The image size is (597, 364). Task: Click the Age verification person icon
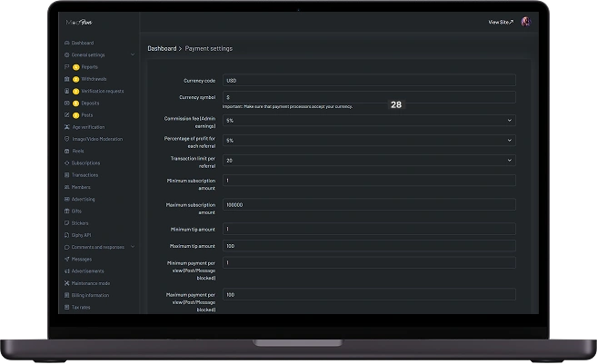pyautogui.click(x=67, y=127)
